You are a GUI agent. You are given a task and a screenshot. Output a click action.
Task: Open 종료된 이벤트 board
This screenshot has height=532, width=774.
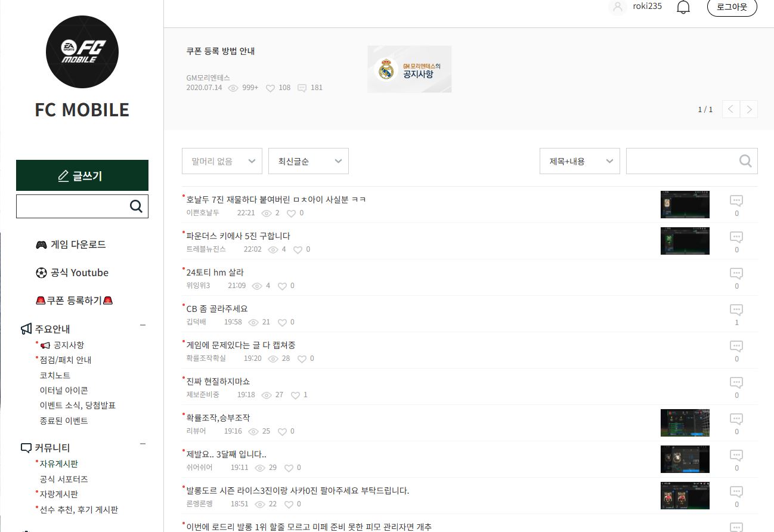64,420
